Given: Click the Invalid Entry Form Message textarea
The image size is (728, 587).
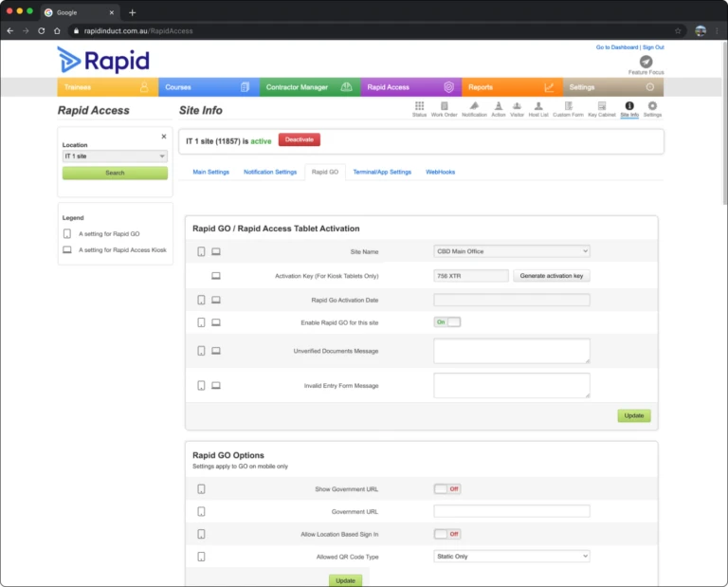Looking at the screenshot, I should tap(512, 385).
